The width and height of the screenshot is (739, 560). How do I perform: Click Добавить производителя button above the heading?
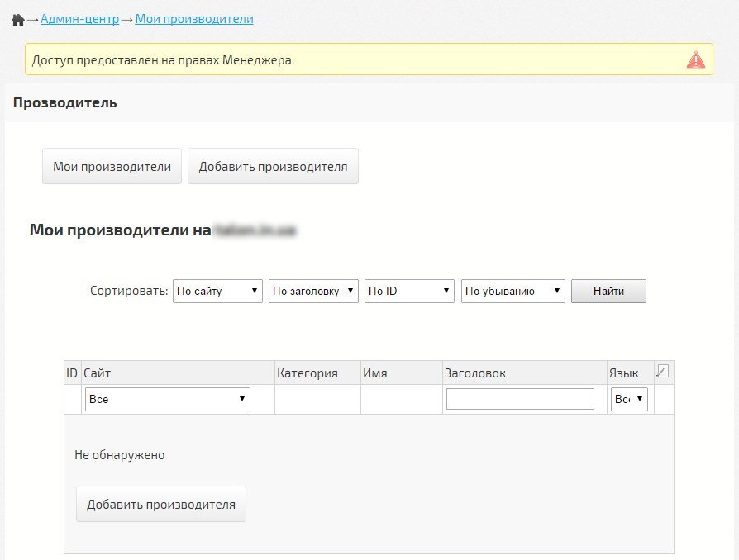(273, 166)
